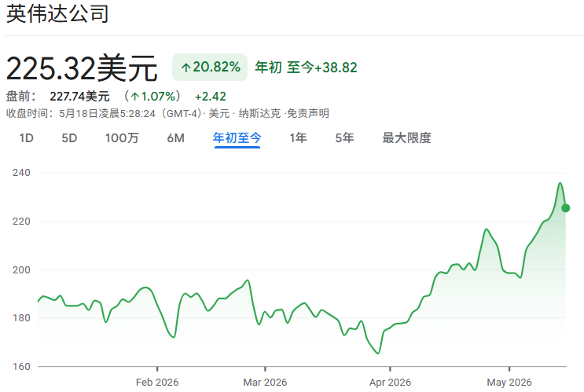The image size is (584, 392).
Task: Click the 220 y-axis label
Action: (21, 221)
